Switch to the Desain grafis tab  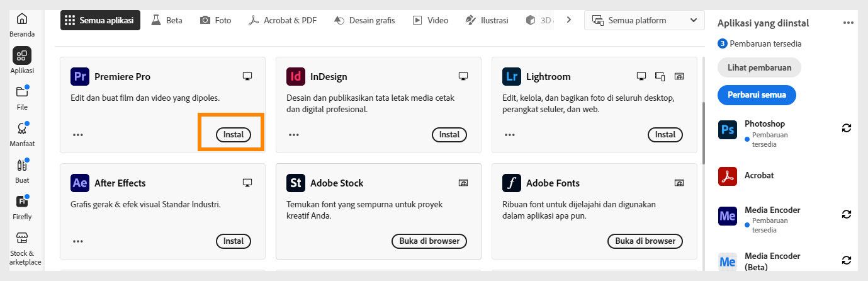click(364, 20)
